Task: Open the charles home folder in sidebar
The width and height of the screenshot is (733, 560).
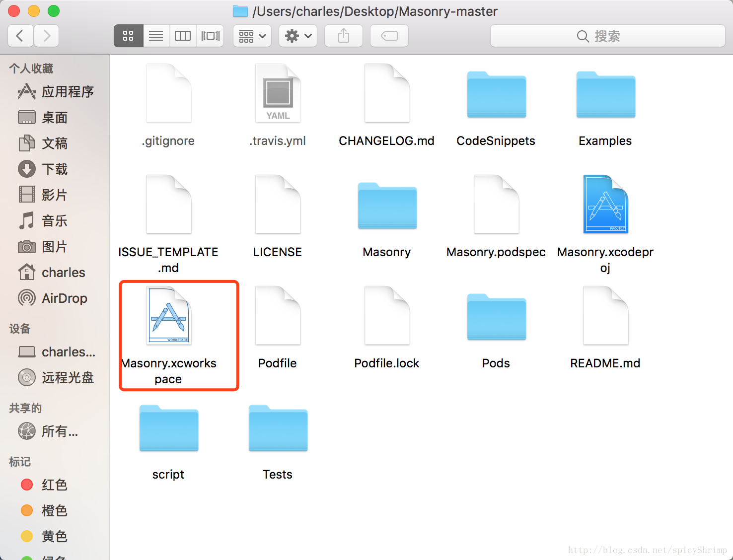Action: click(56, 273)
